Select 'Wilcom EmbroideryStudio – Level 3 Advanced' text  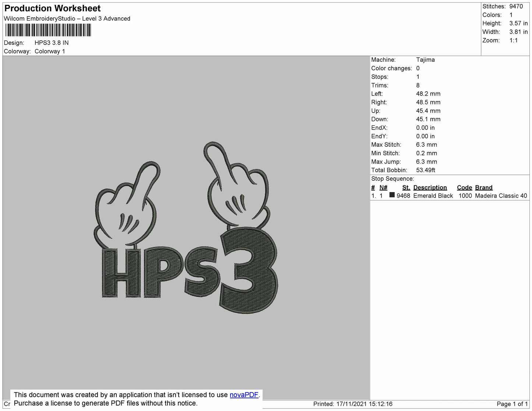67,19
